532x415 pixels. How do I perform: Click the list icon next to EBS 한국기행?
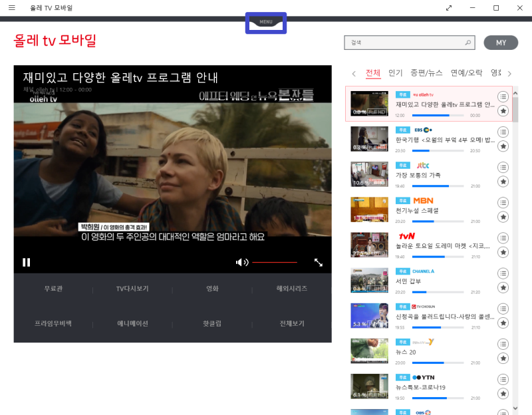coord(502,132)
